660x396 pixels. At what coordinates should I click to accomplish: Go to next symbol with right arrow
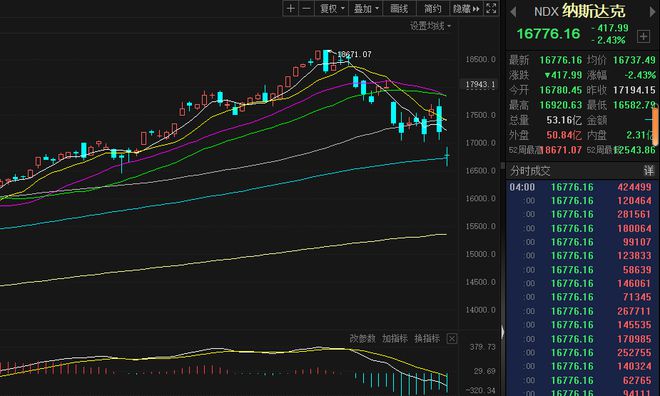click(653, 12)
